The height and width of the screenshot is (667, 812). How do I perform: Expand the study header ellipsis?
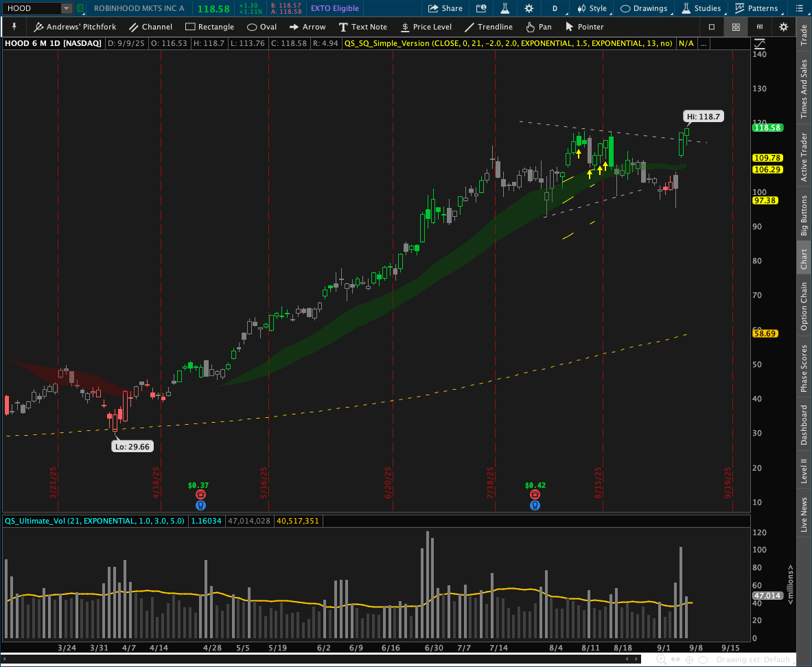(703, 43)
